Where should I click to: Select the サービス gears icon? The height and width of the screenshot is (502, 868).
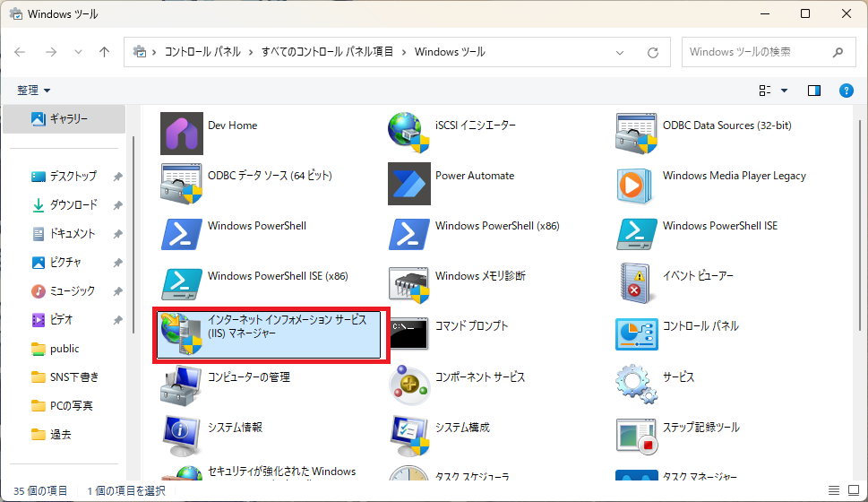click(636, 384)
